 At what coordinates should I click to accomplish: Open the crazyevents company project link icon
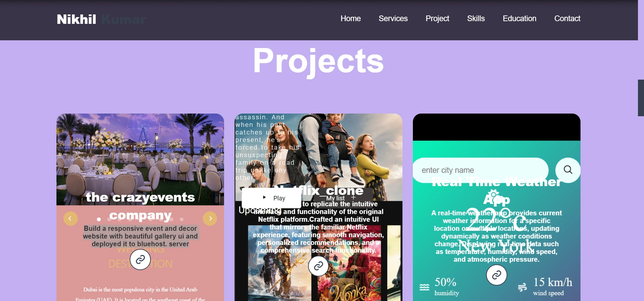(x=140, y=259)
